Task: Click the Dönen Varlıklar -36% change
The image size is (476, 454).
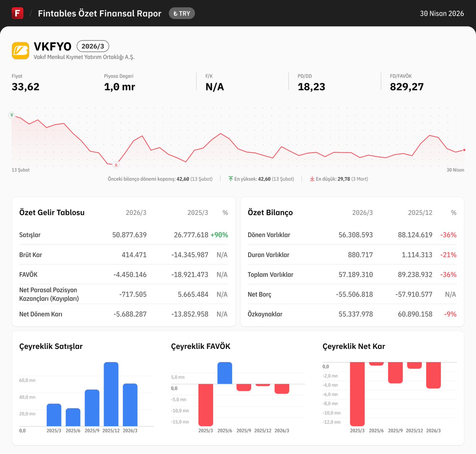Action: pyautogui.click(x=448, y=235)
